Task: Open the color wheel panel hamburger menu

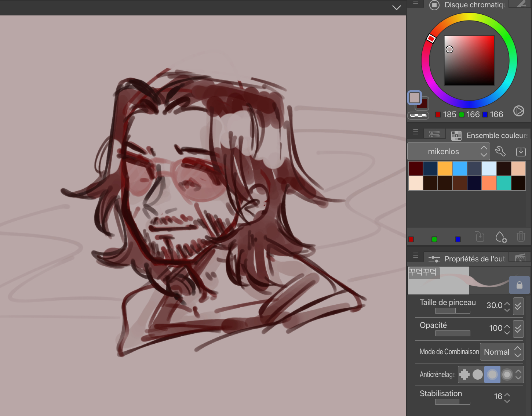Action: (416, 3)
